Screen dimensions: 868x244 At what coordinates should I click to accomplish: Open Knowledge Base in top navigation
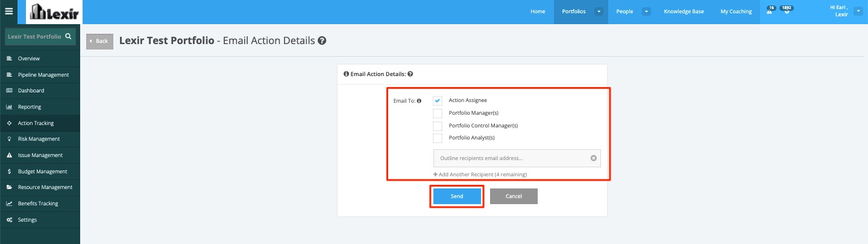683,11
